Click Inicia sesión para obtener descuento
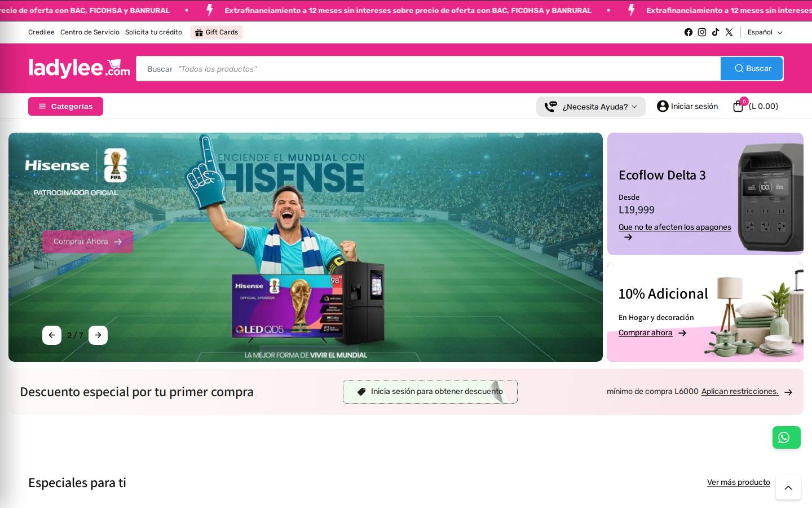Screen dimensions: 812x508 point(430,392)
